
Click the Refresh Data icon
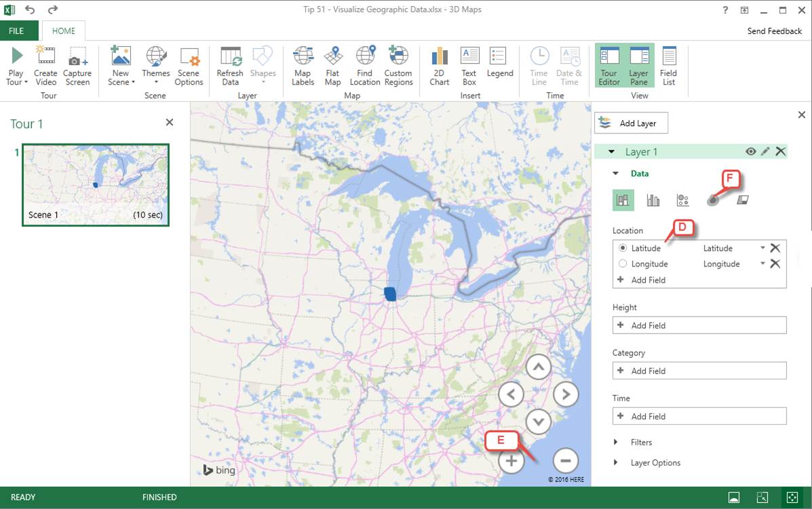[230, 58]
